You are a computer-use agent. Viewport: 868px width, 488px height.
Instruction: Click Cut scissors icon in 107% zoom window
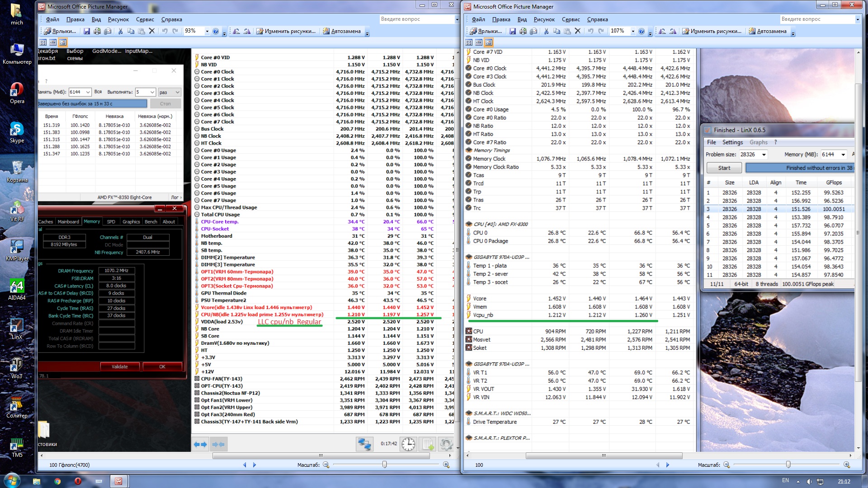click(546, 31)
